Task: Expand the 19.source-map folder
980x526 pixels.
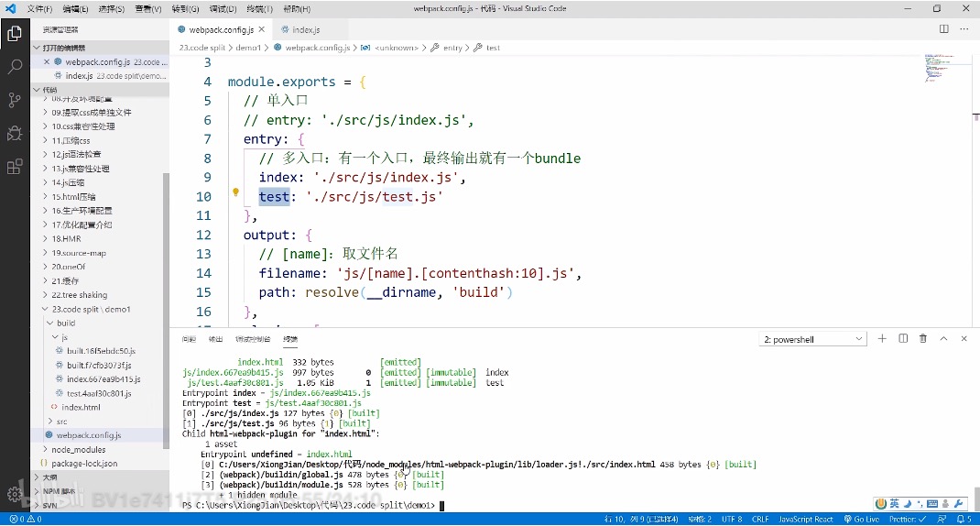Action: coord(100,253)
